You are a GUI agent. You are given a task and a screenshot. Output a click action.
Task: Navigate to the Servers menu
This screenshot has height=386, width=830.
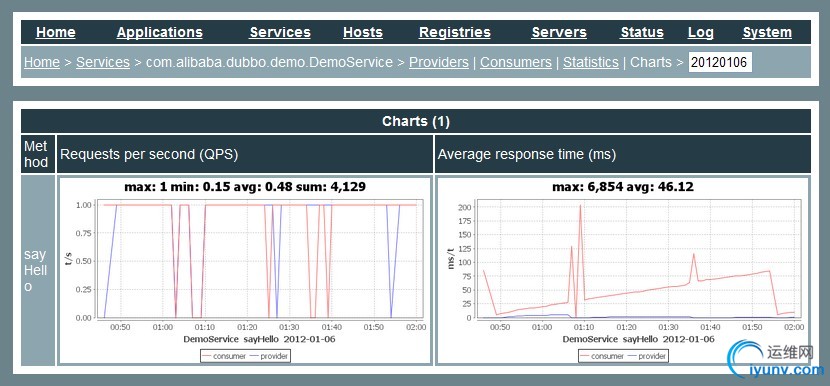559,32
